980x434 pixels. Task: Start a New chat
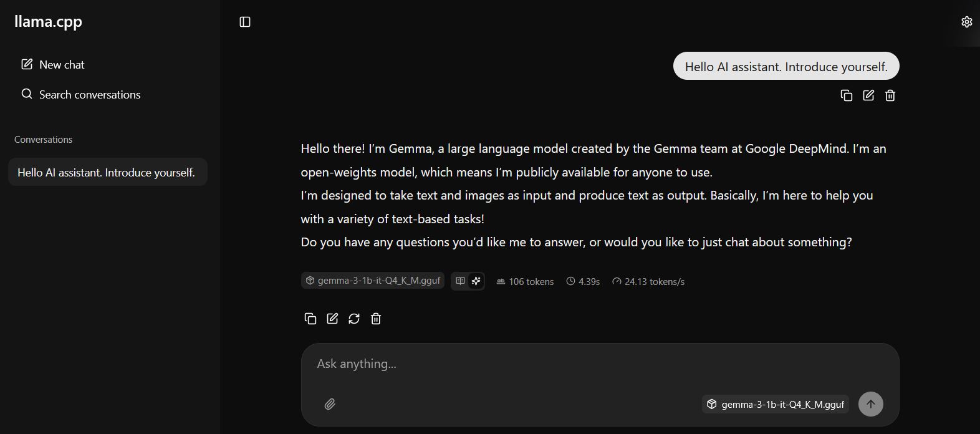[x=53, y=65]
